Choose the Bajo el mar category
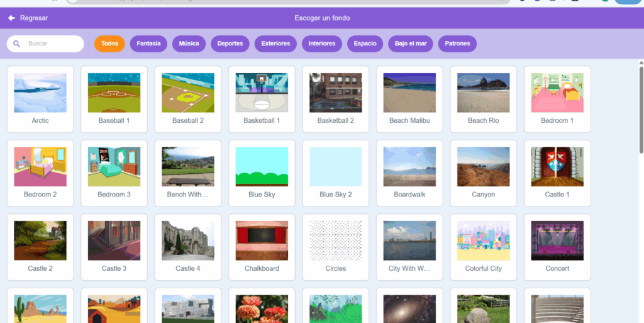 [410, 44]
